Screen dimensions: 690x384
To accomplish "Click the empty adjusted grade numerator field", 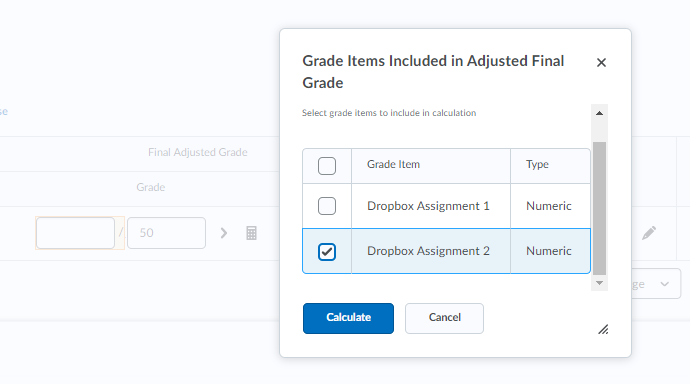I will point(75,233).
